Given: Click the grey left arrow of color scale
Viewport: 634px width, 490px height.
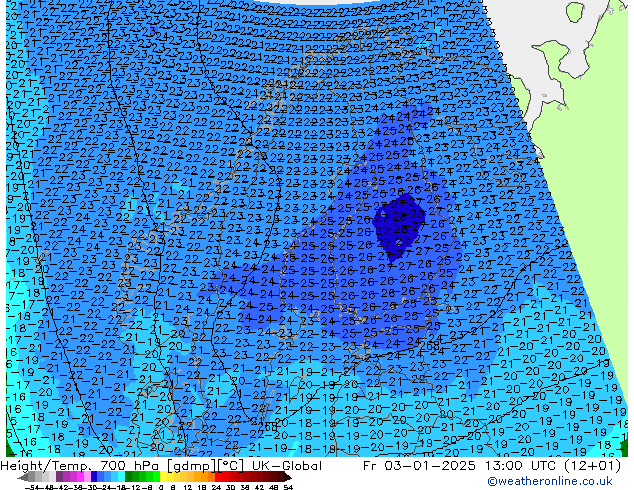Looking at the screenshot, I should point(23,477).
